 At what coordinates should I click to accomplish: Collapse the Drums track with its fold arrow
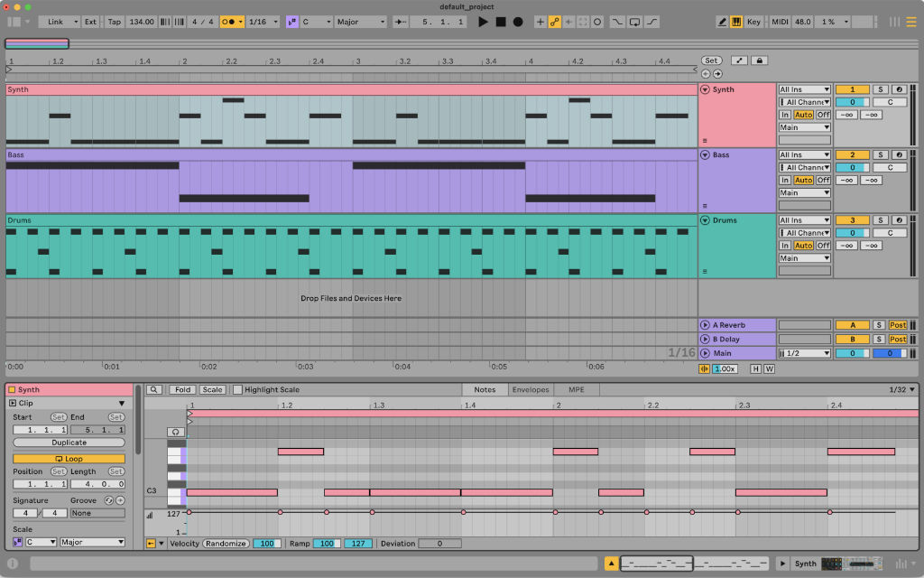pos(705,220)
